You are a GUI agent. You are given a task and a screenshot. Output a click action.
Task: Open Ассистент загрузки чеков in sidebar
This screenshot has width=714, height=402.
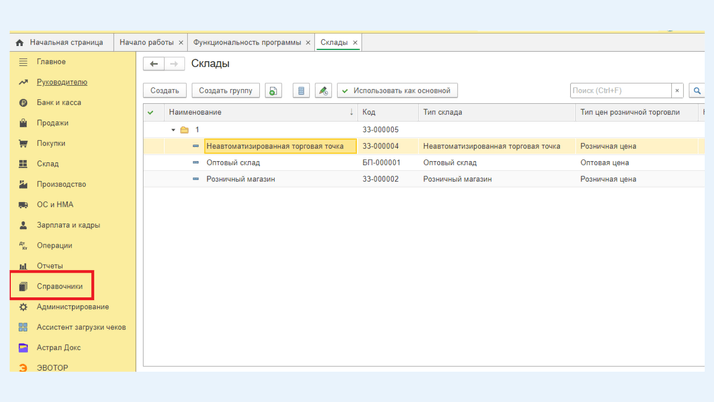81,327
